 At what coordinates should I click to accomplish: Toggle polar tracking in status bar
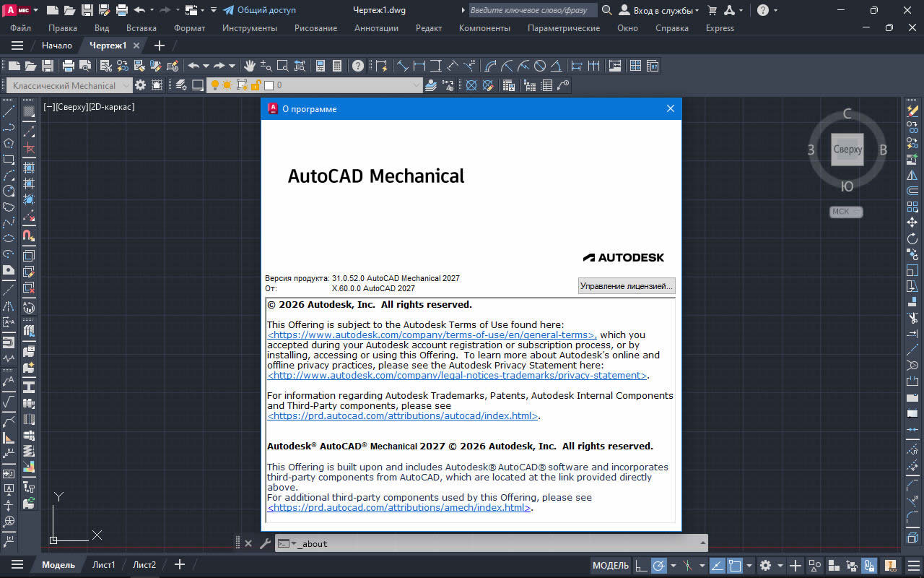659,565
